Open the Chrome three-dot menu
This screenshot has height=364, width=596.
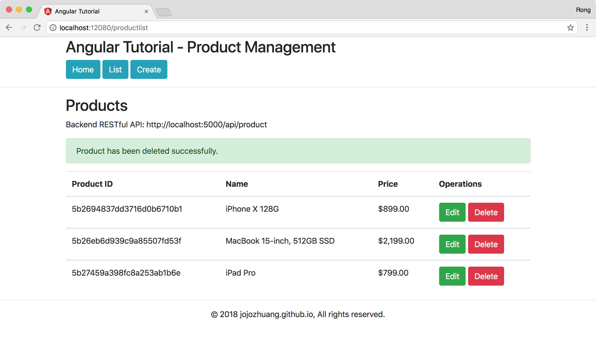pos(587,27)
